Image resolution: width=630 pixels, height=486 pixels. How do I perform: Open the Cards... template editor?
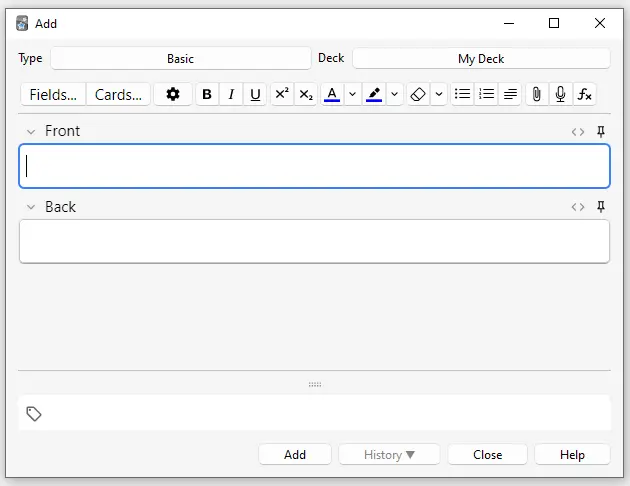coord(118,94)
